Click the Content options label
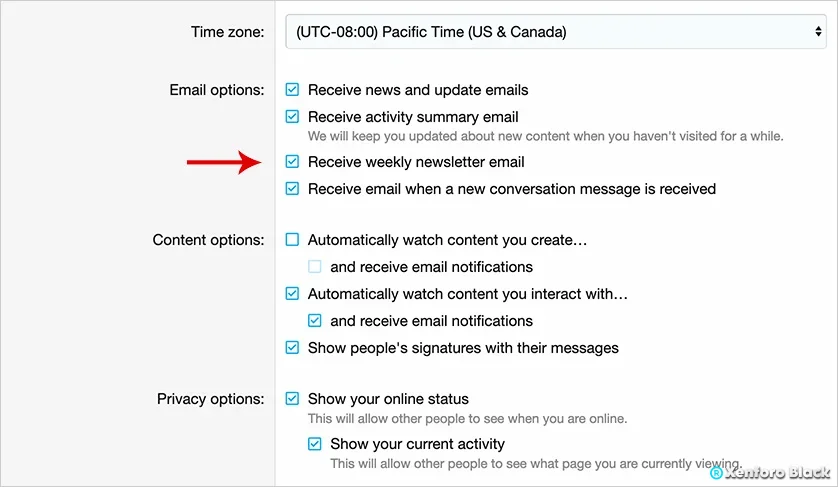Viewport: 838px width, 487px height. click(x=208, y=240)
